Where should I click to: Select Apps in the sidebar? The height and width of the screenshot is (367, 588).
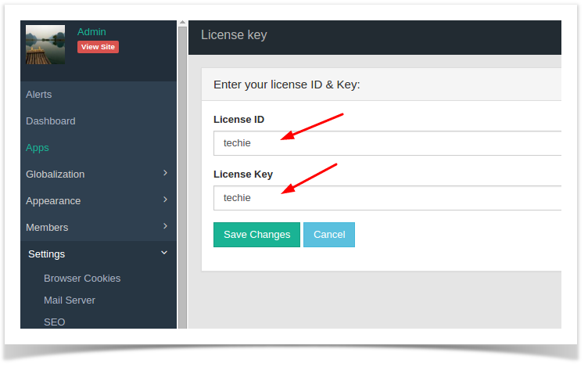[37, 148]
